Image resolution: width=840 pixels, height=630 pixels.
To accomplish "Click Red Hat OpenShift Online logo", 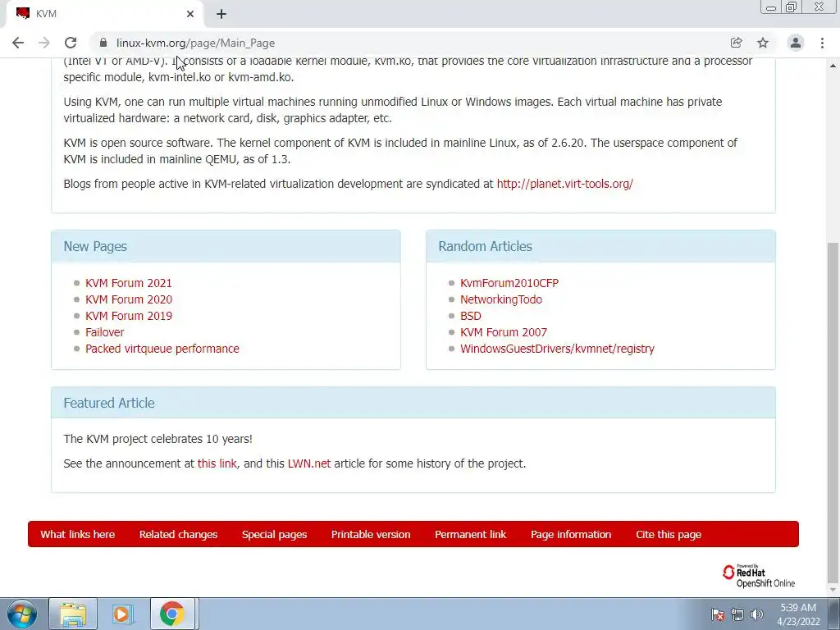I will coord(758,576).
